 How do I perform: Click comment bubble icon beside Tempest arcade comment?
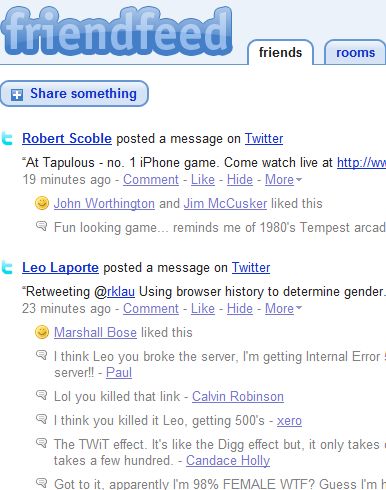[42, 226]
